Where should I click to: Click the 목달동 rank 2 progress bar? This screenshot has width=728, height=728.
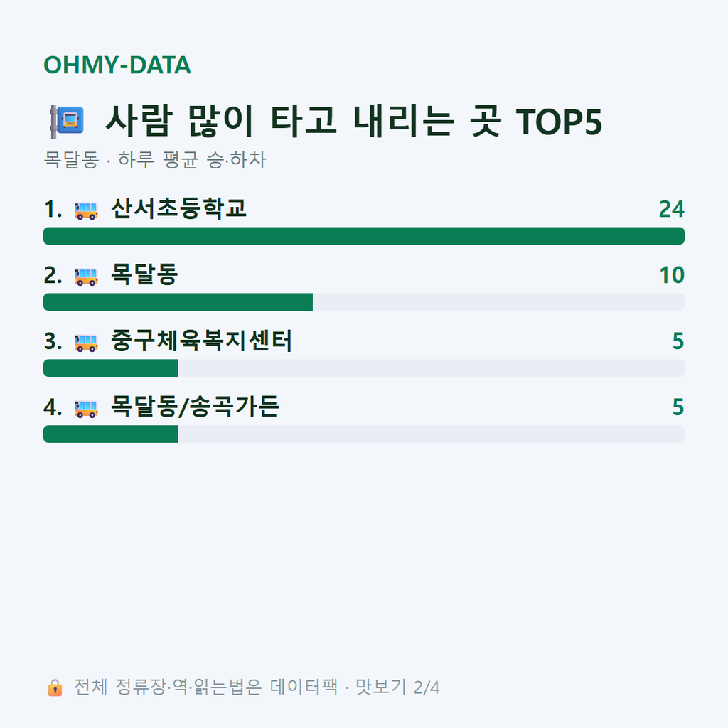(x=364, y=301)
